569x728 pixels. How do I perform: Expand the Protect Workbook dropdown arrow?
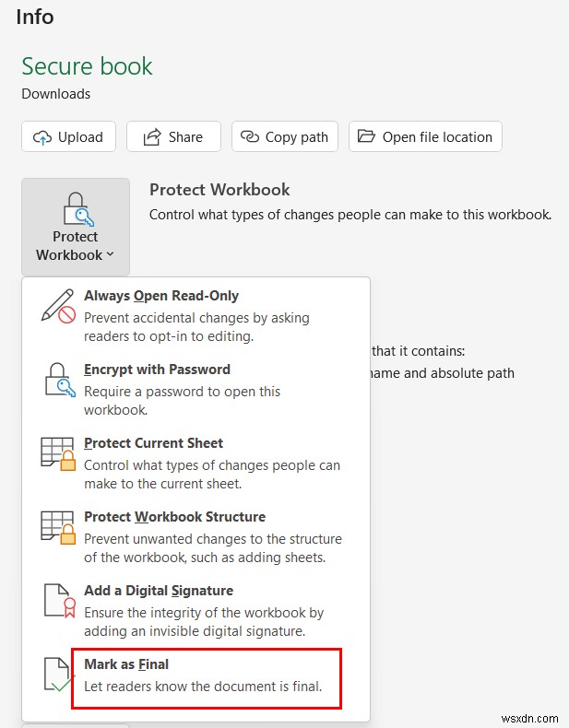click(x=111, y=255)
